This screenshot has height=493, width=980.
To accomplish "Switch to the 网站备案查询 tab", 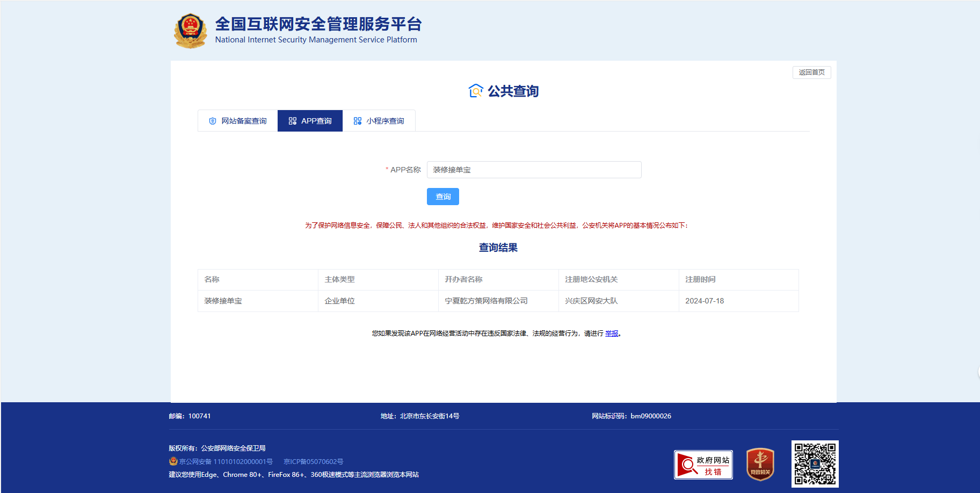I will tap(238, 121).
